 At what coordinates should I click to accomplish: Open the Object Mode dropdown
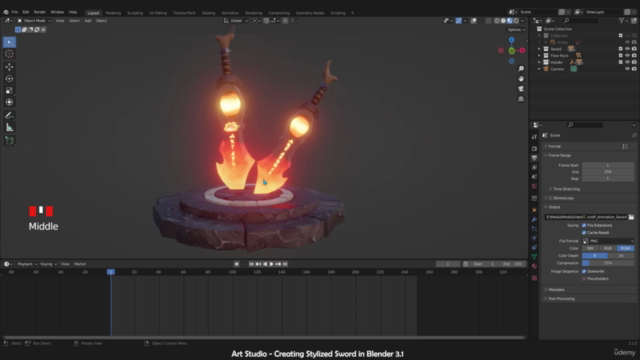[x=34, y=20]
